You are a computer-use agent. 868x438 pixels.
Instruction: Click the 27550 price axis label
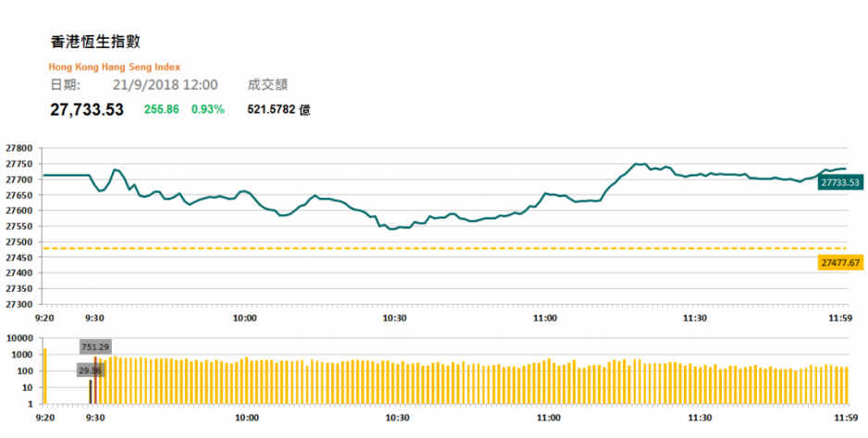[x=20, y=227]
